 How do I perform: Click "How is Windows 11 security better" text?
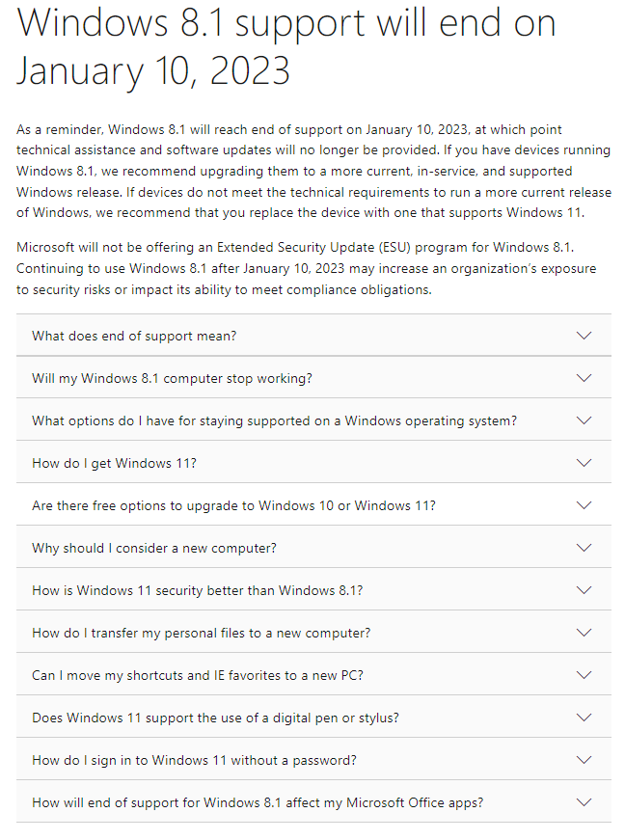[x=197, y=590]
